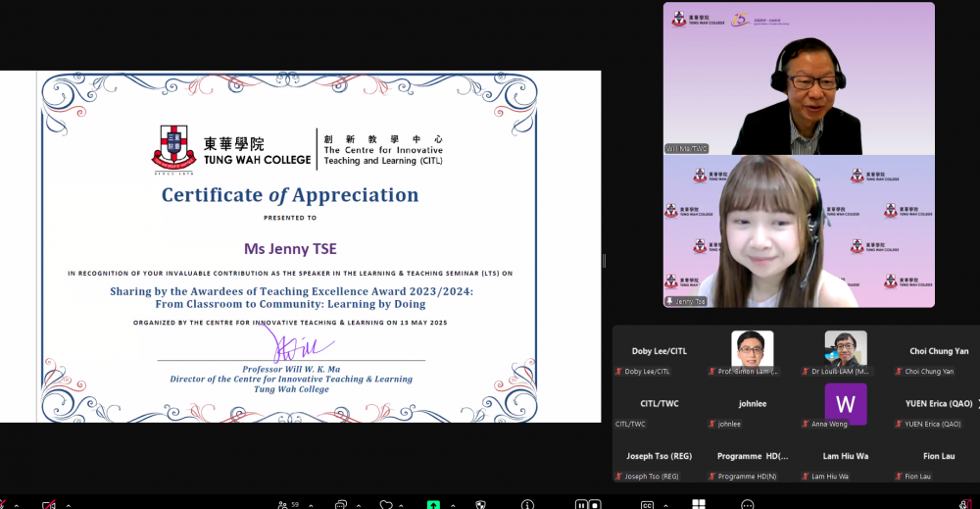Select Will Ma/TWC speaker video tile
Viewport: 980px width, 509px height.
click(x=799, y=78)
